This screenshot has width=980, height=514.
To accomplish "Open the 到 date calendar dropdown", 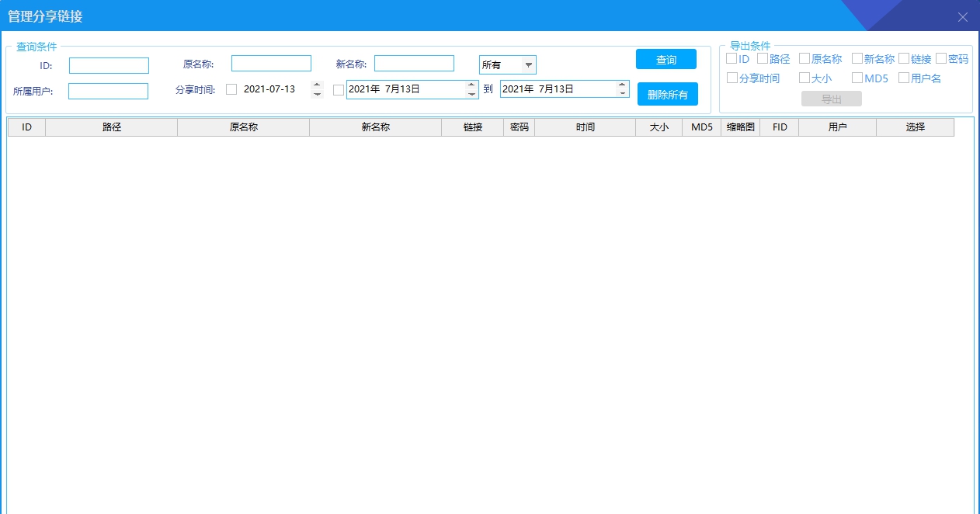I will click(624, 90).
